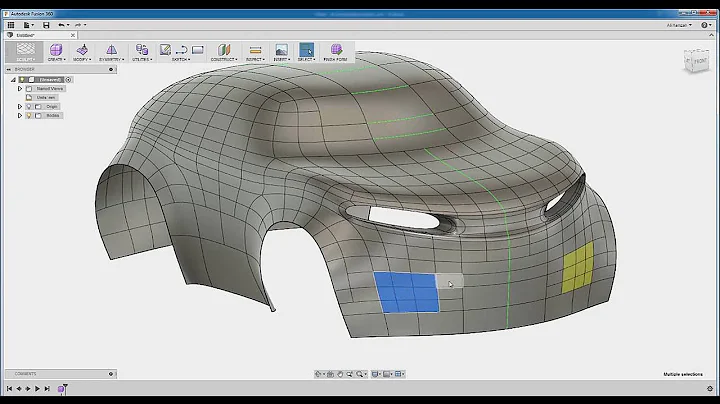Close the Untitled document tab
Screen dimensions: 720x404
click(73, 35)
